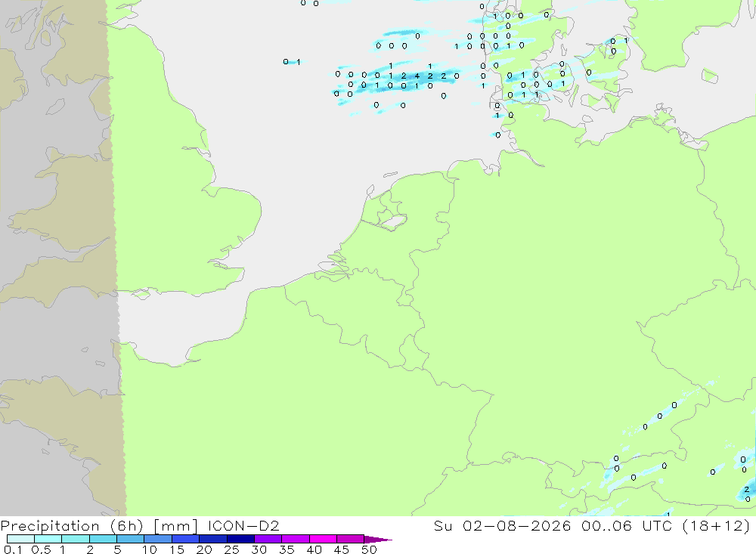Click the '10' legend label

pyautogui.click(x=150, y=549)
